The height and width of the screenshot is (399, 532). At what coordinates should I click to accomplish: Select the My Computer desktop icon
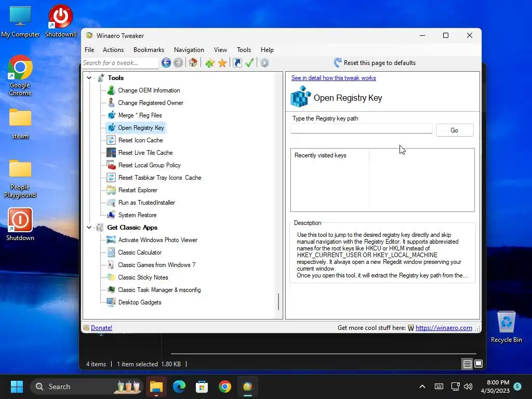20,21
